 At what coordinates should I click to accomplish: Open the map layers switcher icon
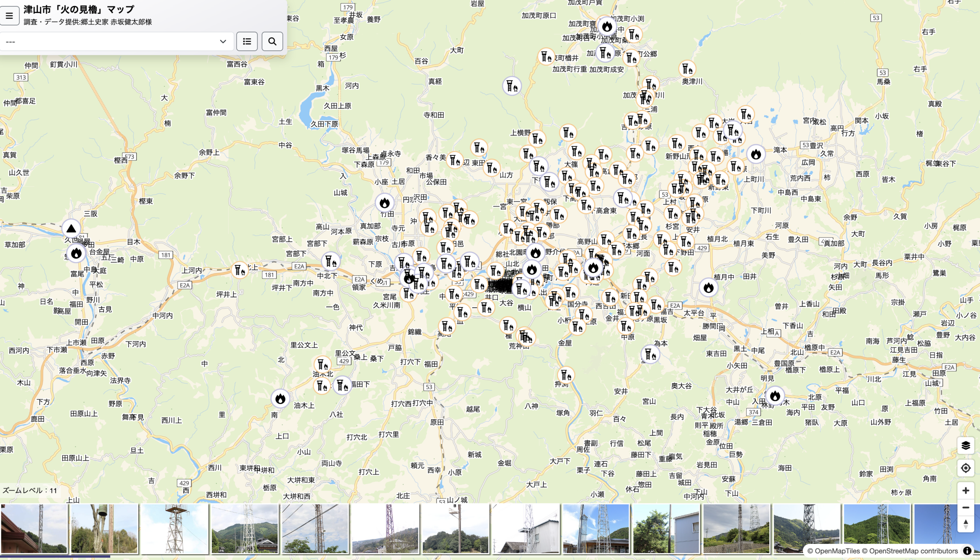click(x=965, y=445)
